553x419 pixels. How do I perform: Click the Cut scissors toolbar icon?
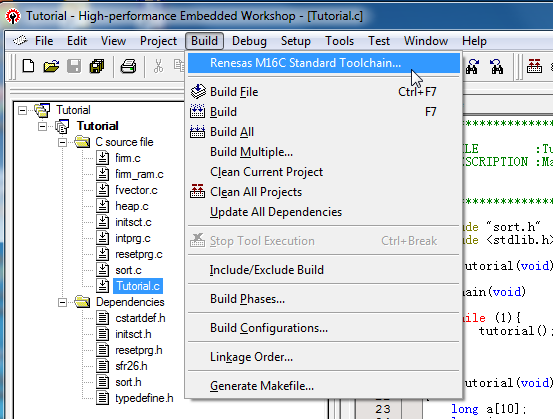(x=158, y=66)
